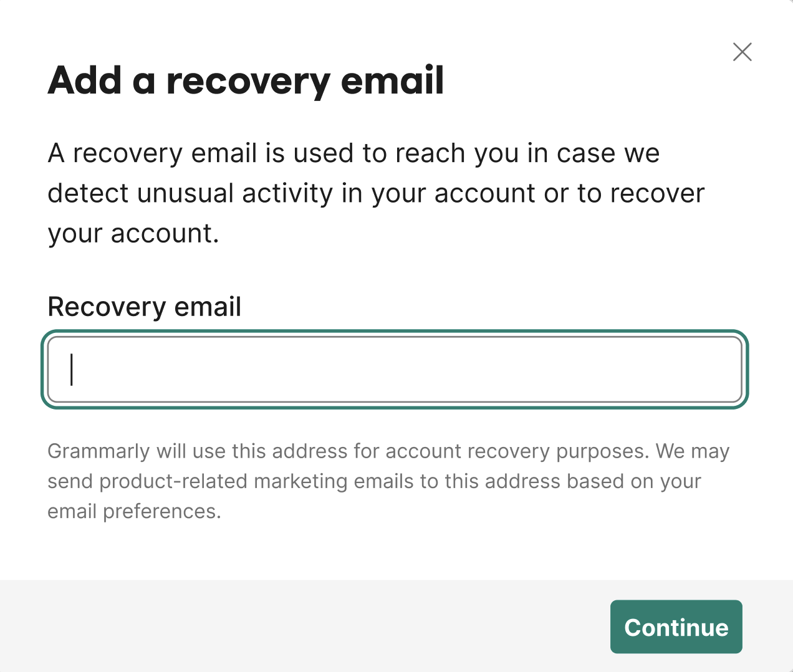Select the text field under "Recovery email"

[x=395, y=370]
